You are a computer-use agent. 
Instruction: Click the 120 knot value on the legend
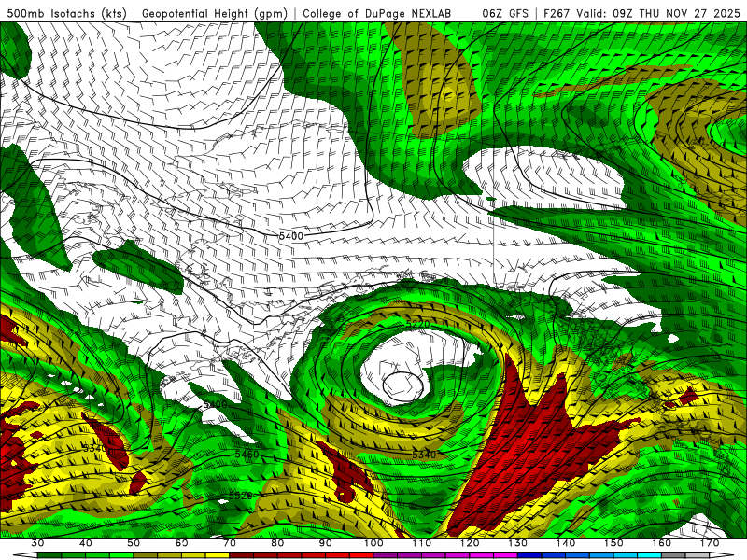point(470,543)
